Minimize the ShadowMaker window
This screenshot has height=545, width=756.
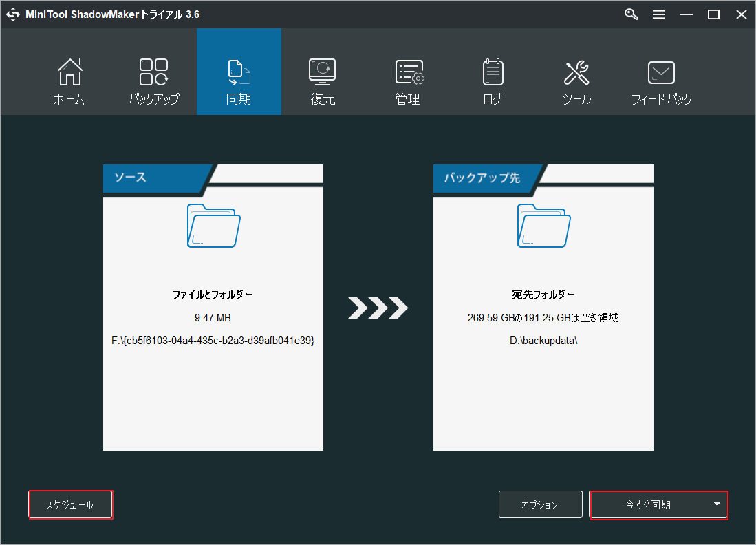(x=686, y=14)
